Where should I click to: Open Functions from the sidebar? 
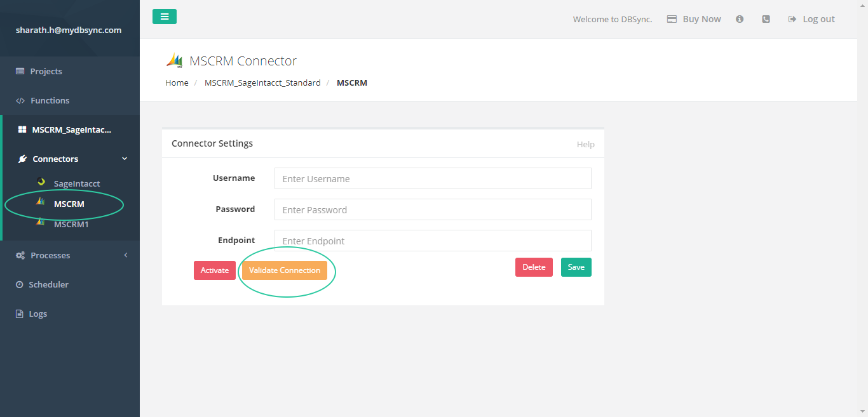click(x=50, y=100)
